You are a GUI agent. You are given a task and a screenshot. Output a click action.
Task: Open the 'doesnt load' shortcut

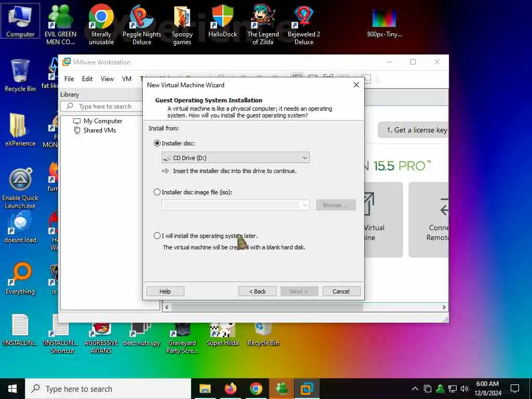20,227
